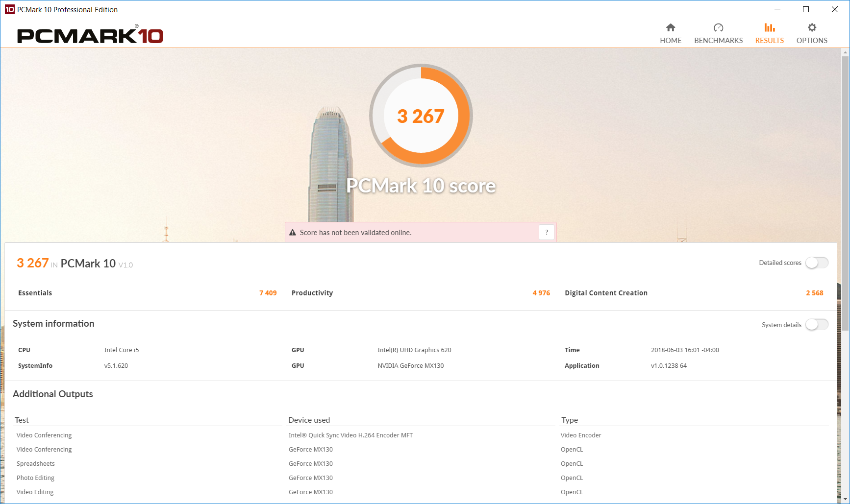Viewport: 850px width, 504px height.
Task: Select the Essentials score 7 409
Action: 268,293
